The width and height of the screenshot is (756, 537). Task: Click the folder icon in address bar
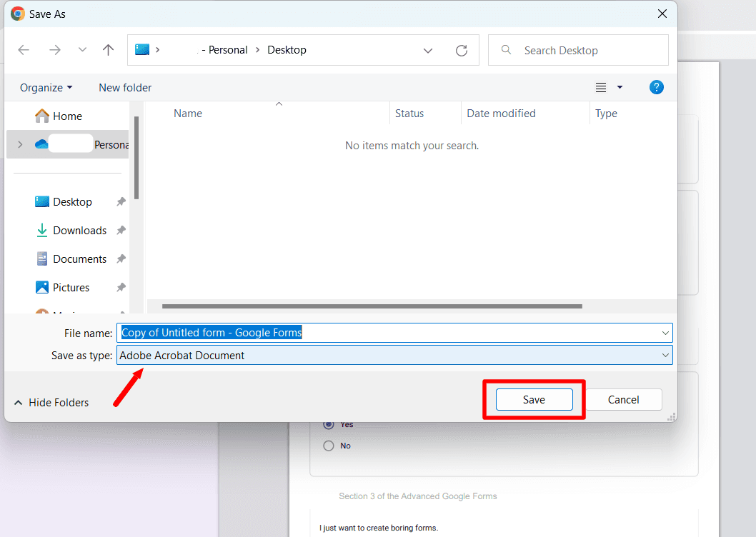(x=142, y=50)
